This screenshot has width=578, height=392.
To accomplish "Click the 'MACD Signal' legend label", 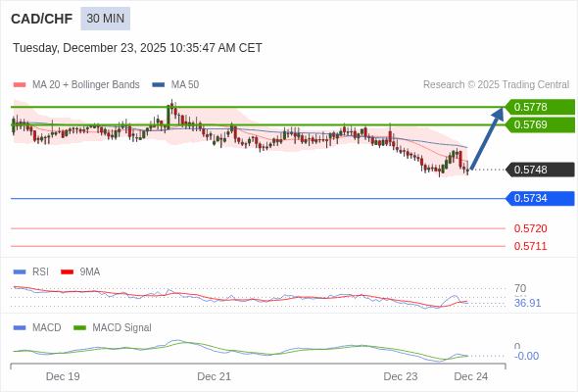I will point(122,328).
